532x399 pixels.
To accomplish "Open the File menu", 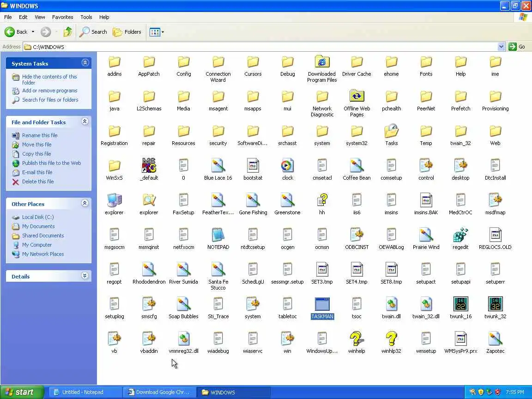I will 8,17.
